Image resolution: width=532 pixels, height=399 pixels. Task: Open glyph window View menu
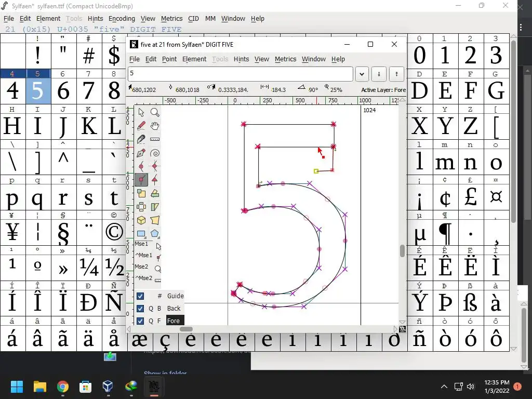262,59
